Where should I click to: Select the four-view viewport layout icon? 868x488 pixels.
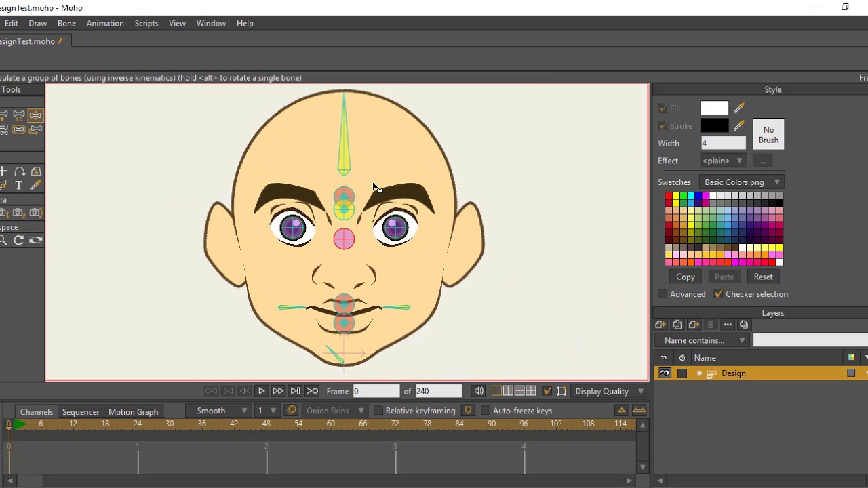pyautogui.click(x=530, y=391)
